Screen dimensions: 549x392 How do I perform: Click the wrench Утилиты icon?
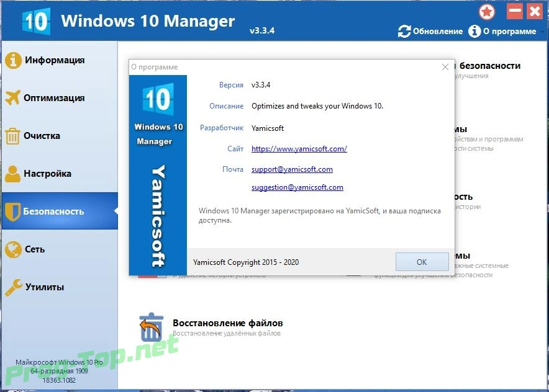click(x=14, y=287)
